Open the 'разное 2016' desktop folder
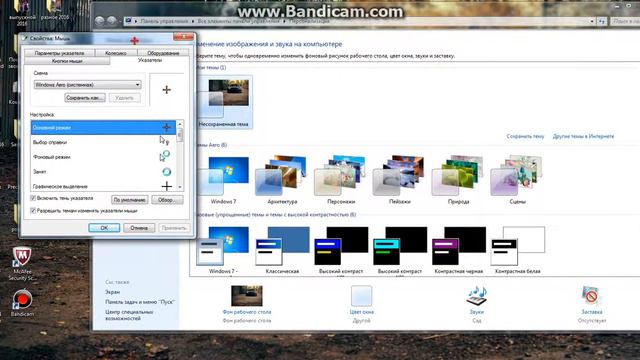Screen dimensions: 640x360 click(x=55, y=10)
